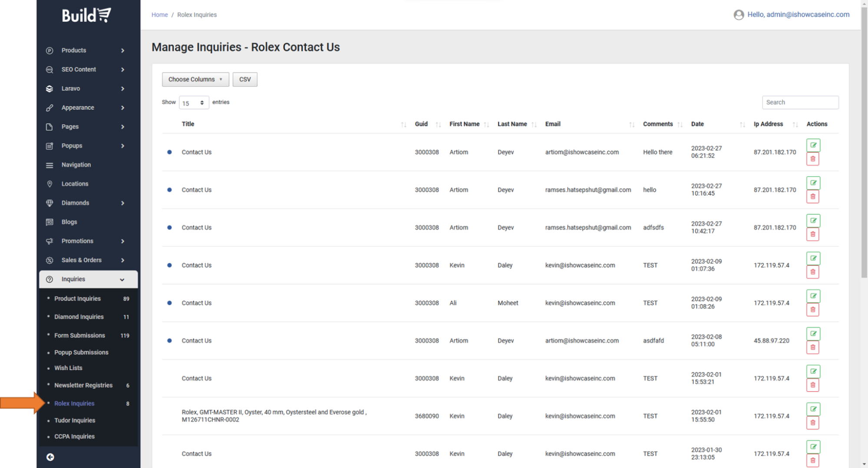The image size is (868, 468).
Task: Sort by First Name column
Action: (464, 124)
